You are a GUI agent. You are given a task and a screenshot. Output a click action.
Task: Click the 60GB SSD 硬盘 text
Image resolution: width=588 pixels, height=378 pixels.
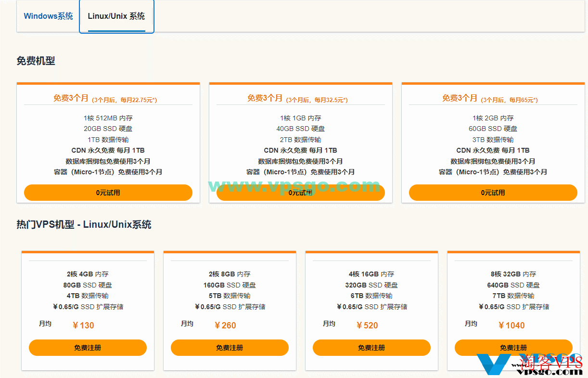pyautogui.click(x=493, y=129)
